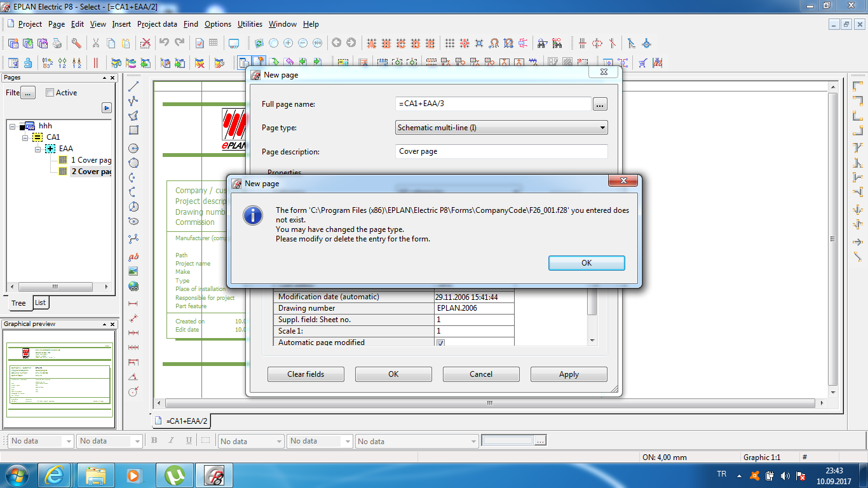Click the Undo arrow icon
Screen dimensions: 868x488
pyautogui.click(x=165, y=43)
